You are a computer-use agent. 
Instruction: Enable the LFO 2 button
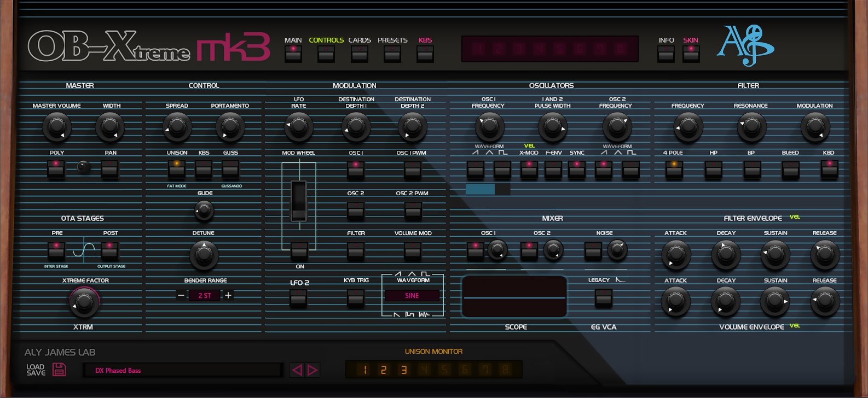[x=298, y=298]
